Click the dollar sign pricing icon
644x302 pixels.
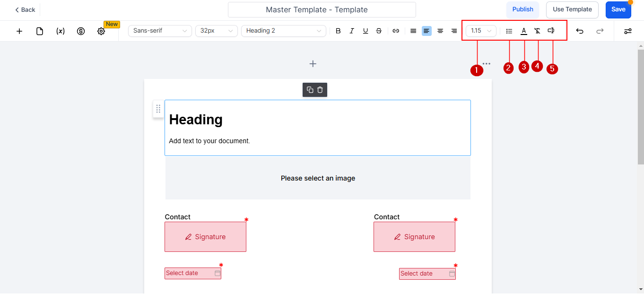click(81, 31)
